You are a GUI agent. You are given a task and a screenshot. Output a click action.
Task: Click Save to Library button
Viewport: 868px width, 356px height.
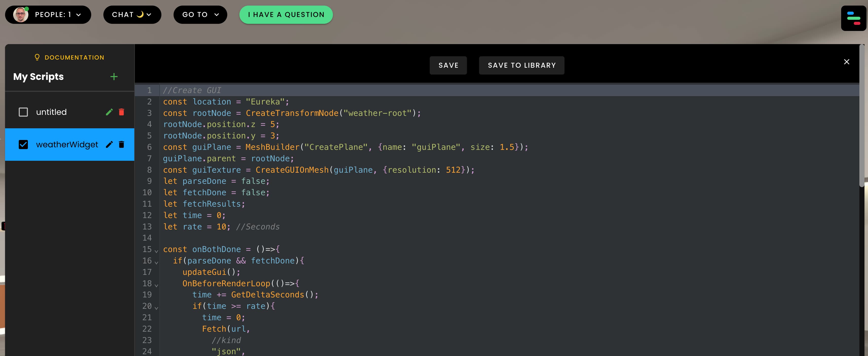tap(521, 65)
